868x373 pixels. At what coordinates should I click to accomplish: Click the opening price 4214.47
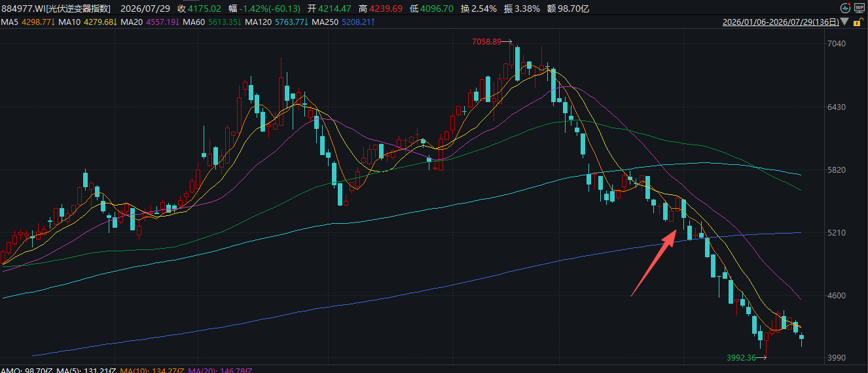tap(333, 9)
